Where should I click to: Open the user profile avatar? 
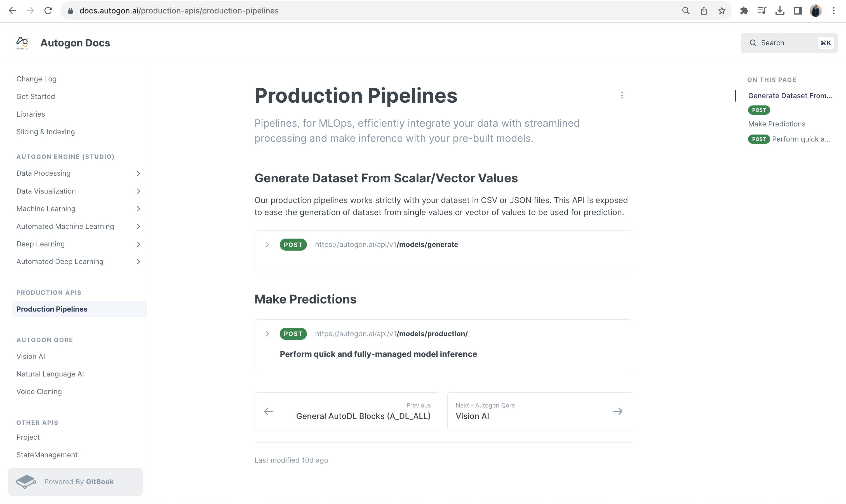[x=816, y=11]
